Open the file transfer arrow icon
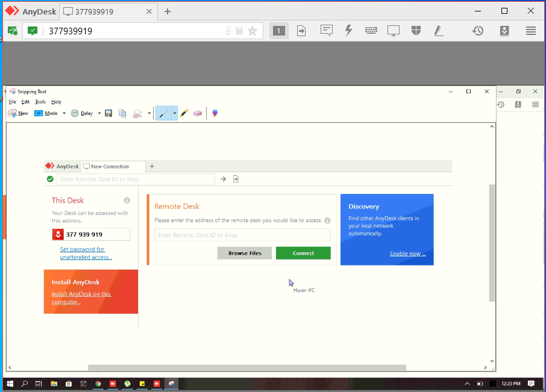 pyautogui.click(x=301, y=31)
